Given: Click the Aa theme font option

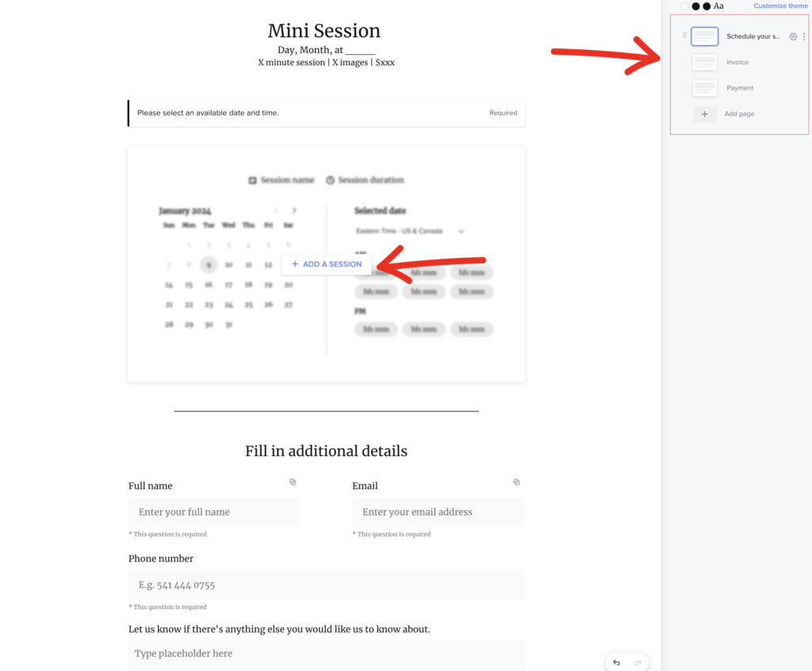Looking at the screenshot, I should 718,6.
